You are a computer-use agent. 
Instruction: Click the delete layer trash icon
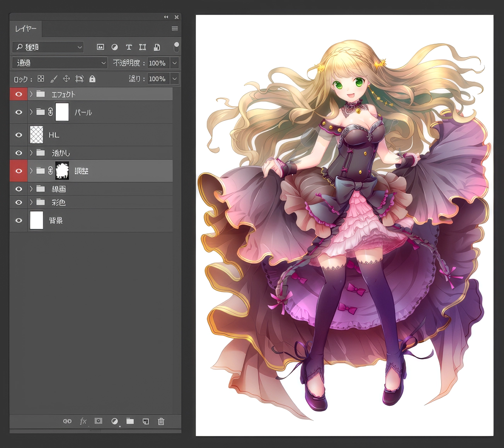pyautogui.click(x=161, y=421)
